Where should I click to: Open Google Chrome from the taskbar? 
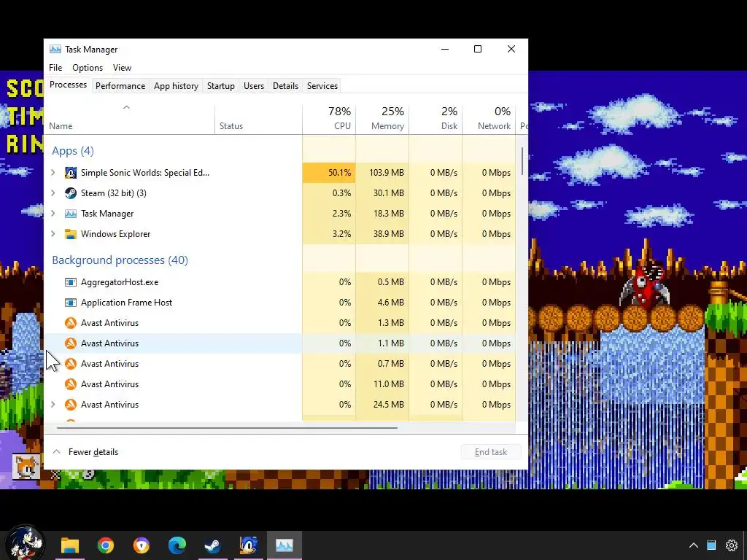[x=105, y=545]
